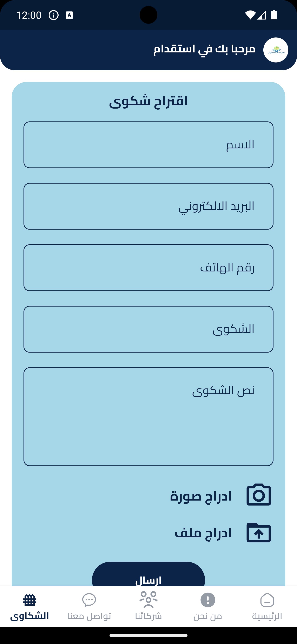The width and height of the screenshot is (297, 644).
Task: Focus the البريد الالكتروني email field
Action: (148, 206)
